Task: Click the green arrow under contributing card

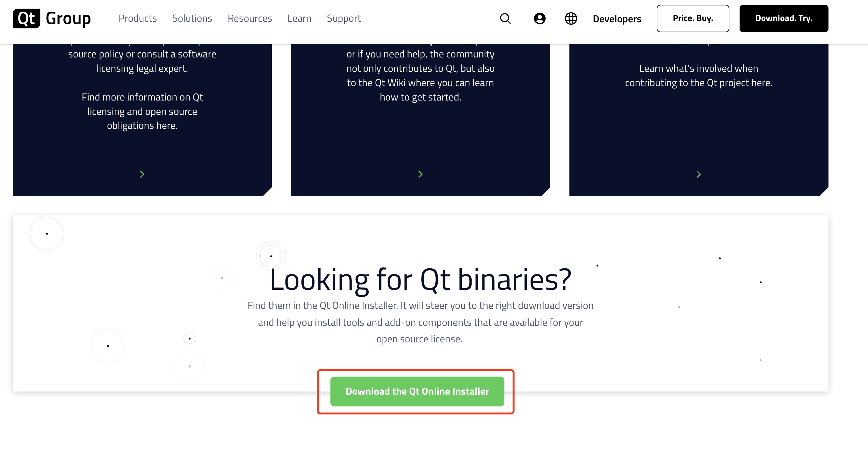Action: click(x=698, y=174)
